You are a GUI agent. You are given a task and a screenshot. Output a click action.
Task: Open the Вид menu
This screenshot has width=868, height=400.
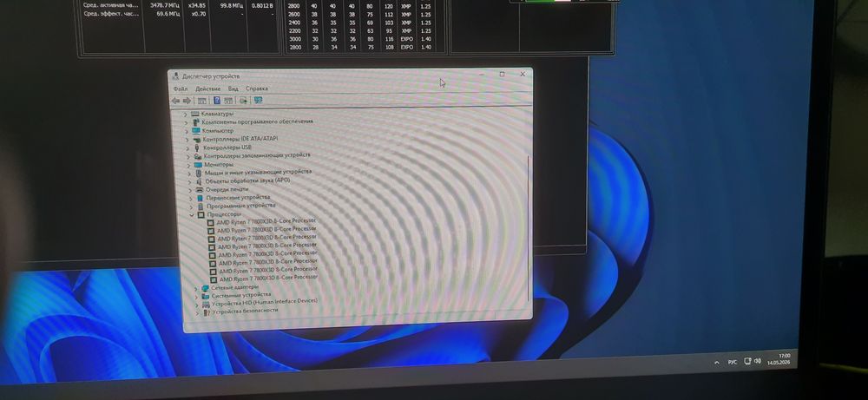click(x=233, y=89)
